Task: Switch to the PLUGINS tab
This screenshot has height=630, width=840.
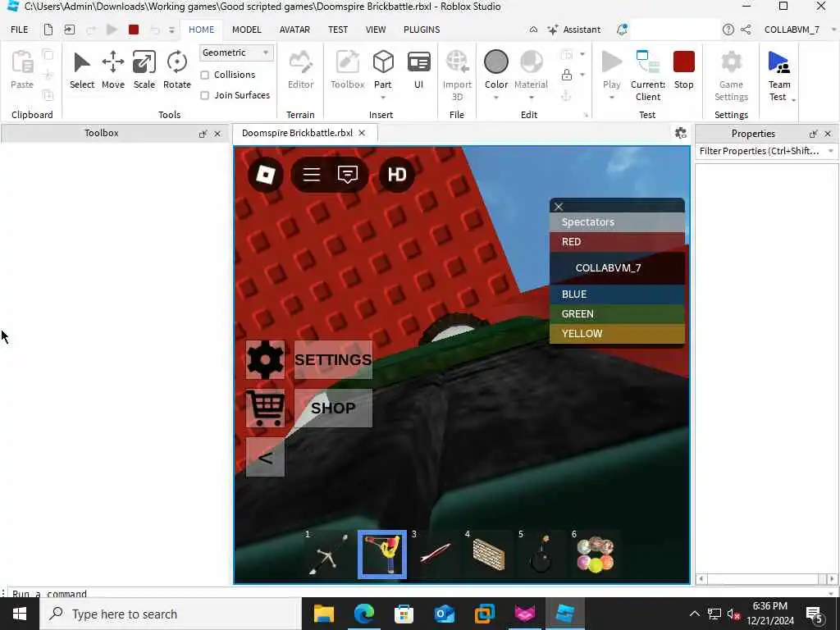Action: click(422, 30)
